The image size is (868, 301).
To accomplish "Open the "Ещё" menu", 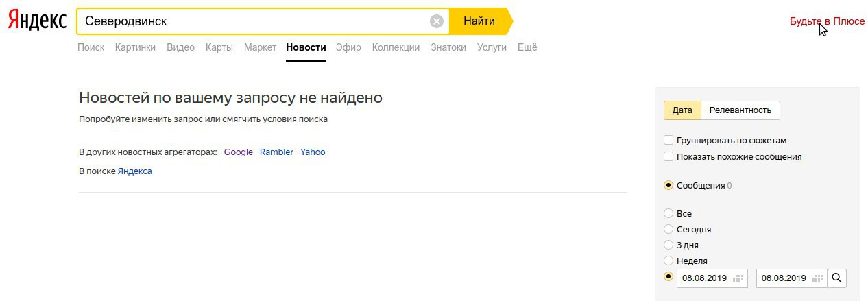I will pos(527,47).
